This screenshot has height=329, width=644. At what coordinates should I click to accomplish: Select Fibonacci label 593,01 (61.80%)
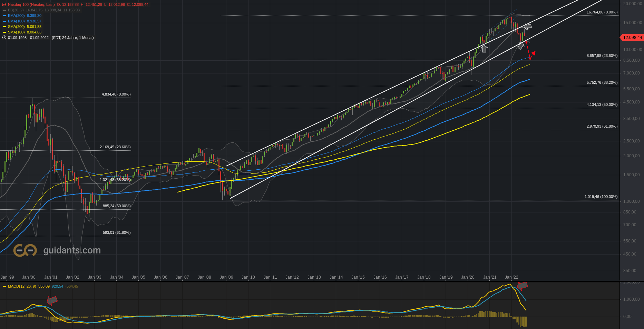pos(117,232)
